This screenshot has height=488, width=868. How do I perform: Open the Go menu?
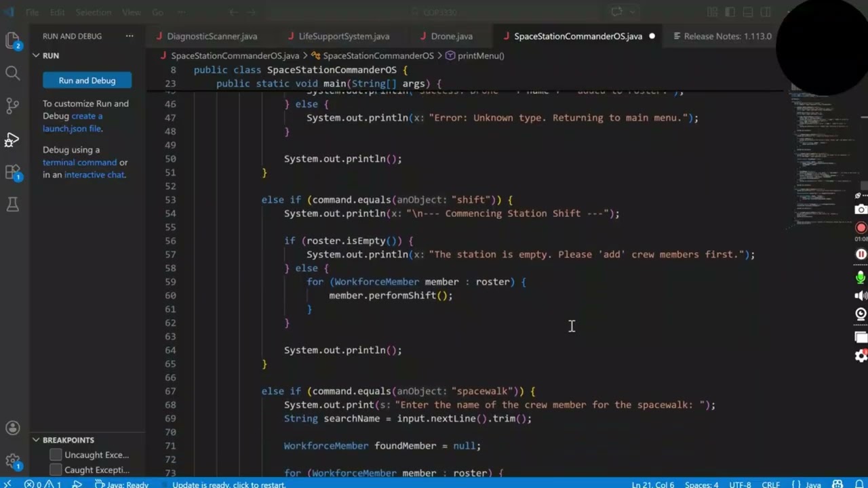coord(157,12)
